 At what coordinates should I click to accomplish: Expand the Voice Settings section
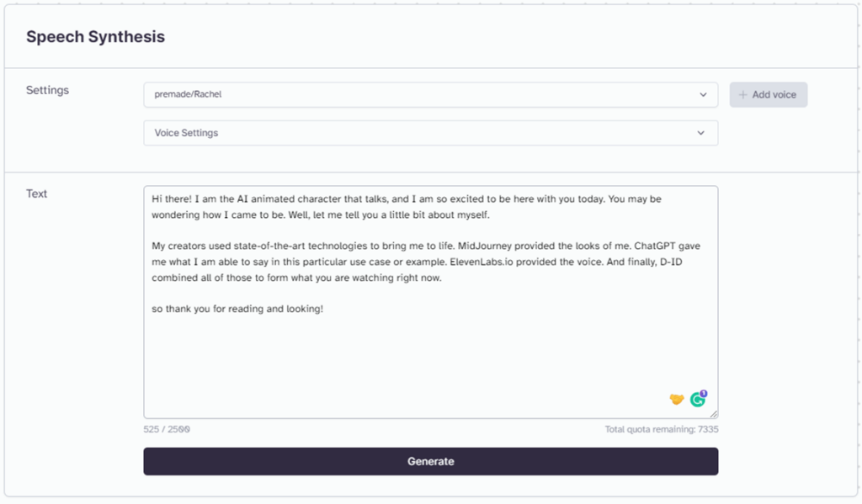430,133
